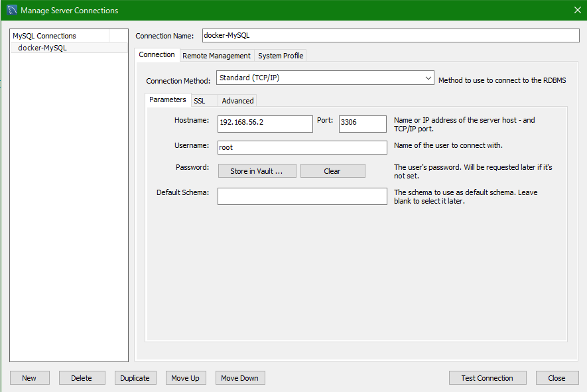Click Test Connection button
Image resolution: width=587 pixels, height=392 pixels.
488,378
